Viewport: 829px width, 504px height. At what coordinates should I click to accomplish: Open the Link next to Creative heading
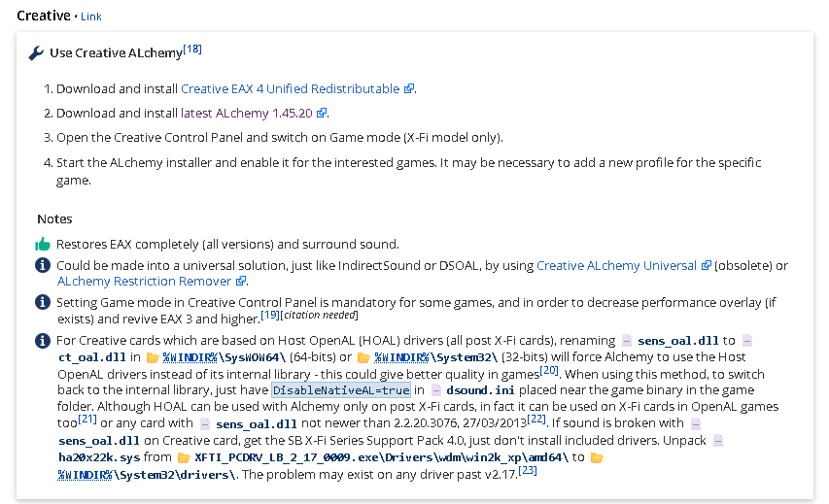pos(91,17)
